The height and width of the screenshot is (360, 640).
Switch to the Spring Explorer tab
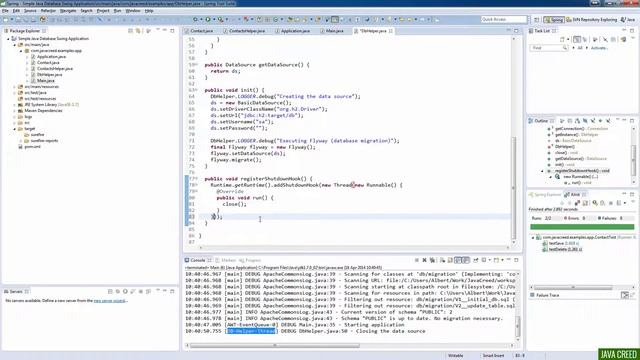coord(545,195)
